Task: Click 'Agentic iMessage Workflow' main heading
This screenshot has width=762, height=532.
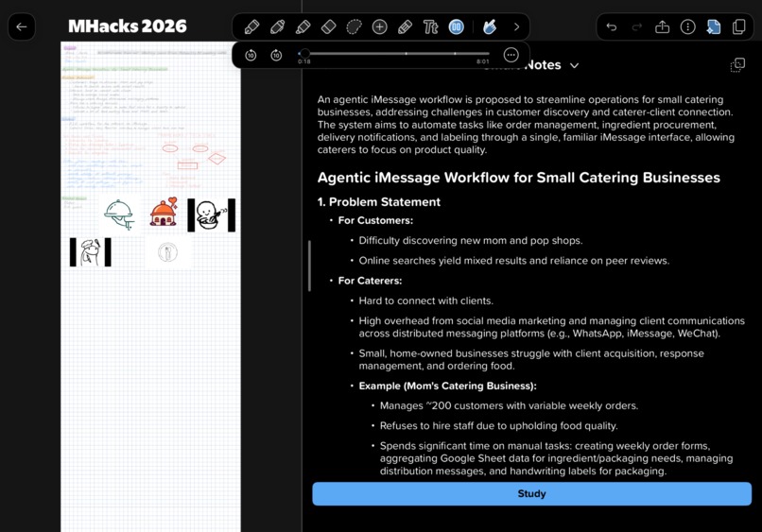Action: 518,178
